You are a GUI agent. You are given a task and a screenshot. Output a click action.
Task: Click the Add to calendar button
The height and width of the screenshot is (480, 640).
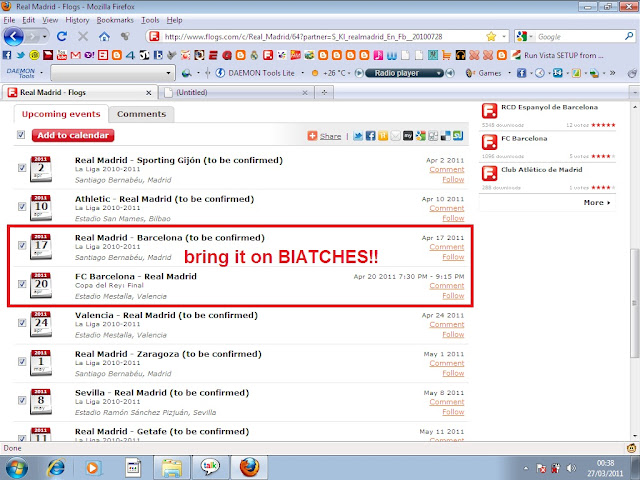(x=73, y=135)
